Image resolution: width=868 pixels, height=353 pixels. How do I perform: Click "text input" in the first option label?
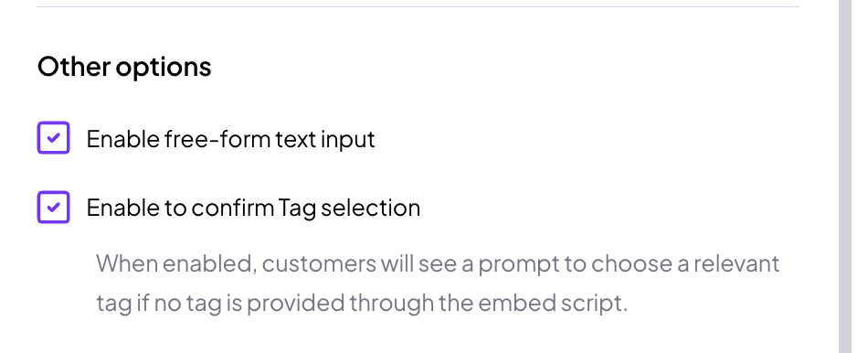(325, 139)
